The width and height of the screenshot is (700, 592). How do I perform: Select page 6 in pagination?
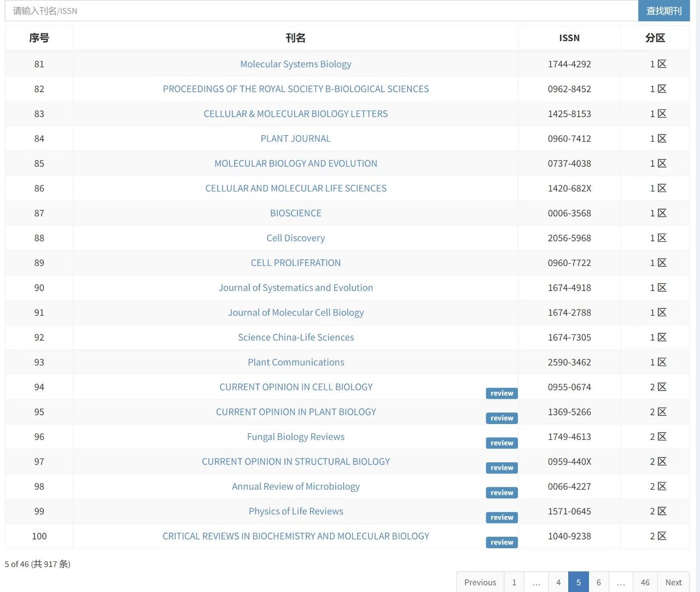tap(599, 582)
